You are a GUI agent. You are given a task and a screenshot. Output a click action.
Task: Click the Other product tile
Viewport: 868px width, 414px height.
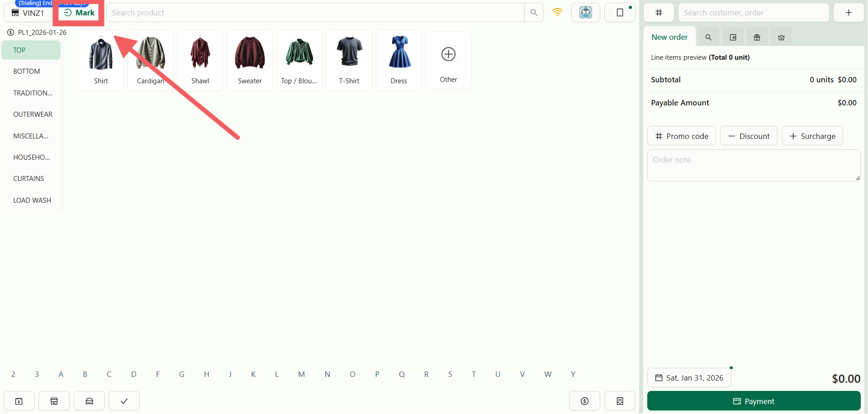pyautogui.click(x=448, y=60)
